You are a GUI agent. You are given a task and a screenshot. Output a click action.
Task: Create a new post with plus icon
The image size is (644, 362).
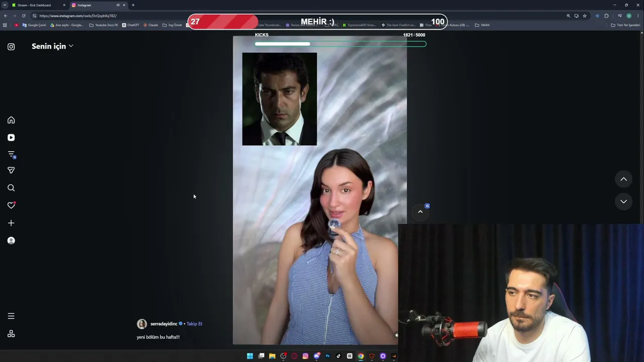coord(11,223)
